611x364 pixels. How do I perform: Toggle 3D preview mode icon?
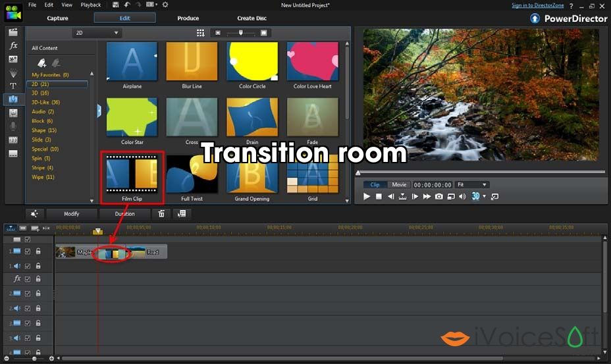[475, 196]
